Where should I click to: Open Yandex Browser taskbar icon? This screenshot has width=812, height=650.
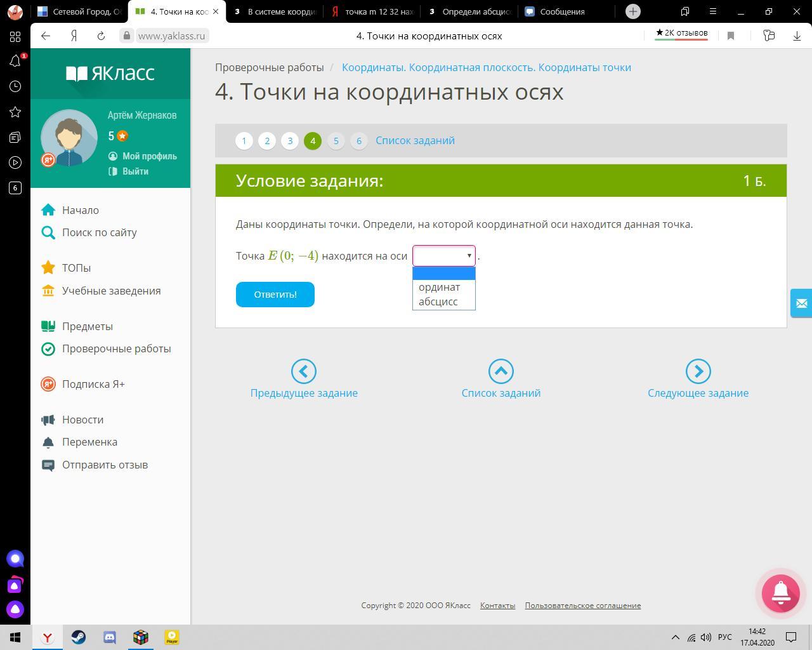(x=48, y=637)
